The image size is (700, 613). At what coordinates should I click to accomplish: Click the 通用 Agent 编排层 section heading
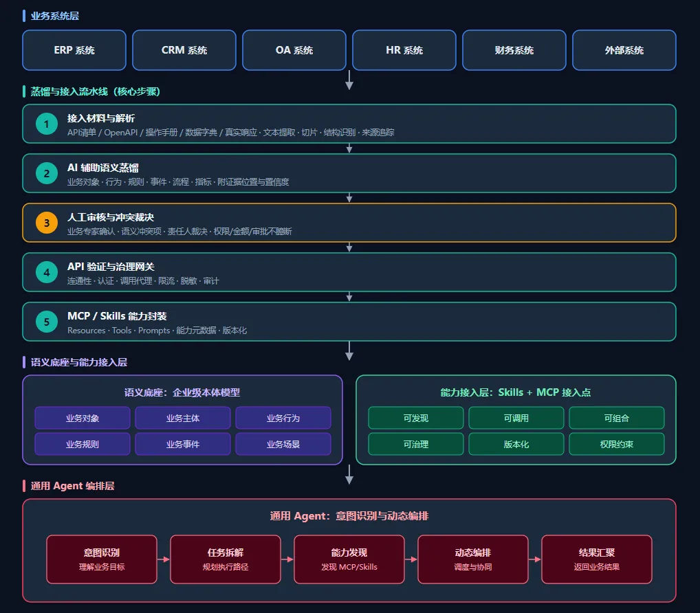point(72,486)
